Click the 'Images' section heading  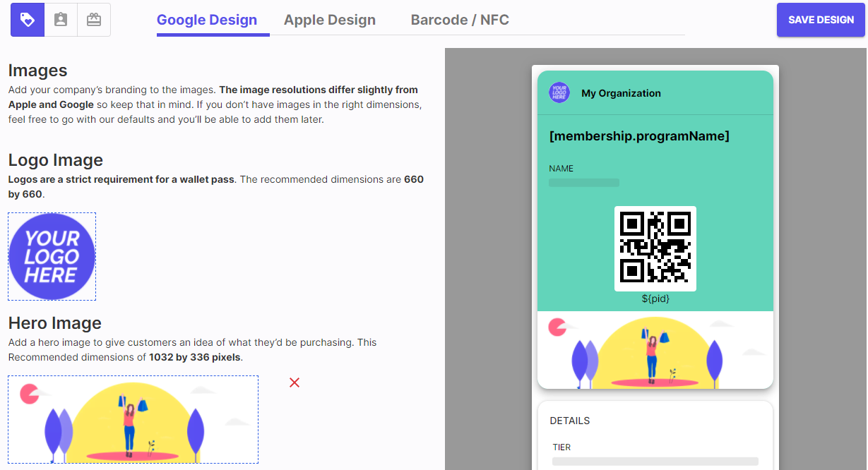(x=38, y=71)
